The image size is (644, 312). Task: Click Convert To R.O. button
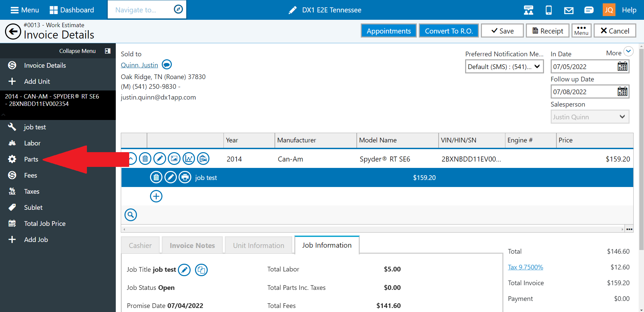coord(449,31)
